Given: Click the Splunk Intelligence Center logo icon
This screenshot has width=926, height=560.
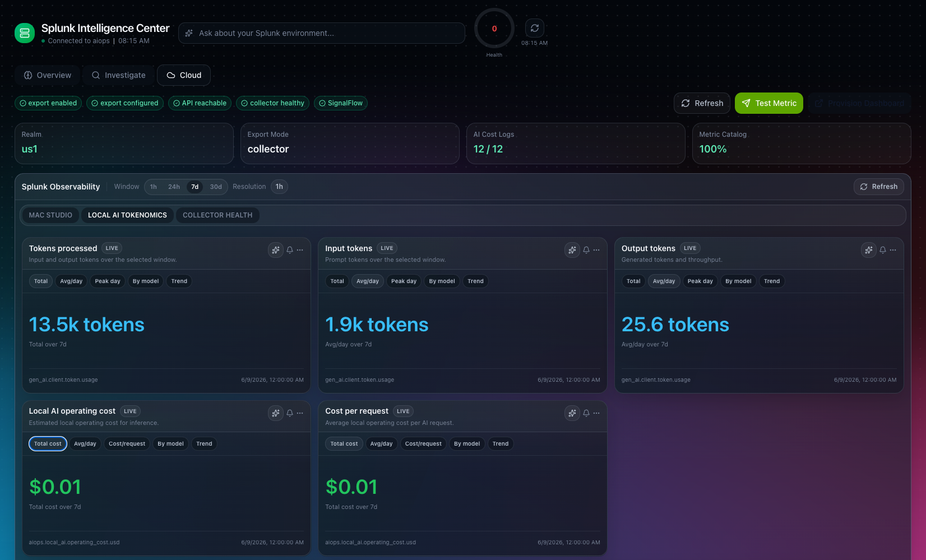Looking at the screenshot, I should tap(25, 33).
